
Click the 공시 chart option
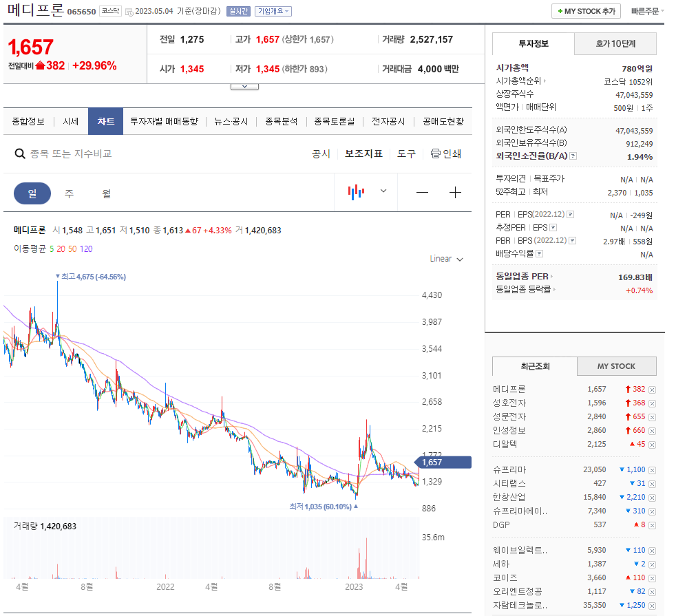(x=321, y=154)
